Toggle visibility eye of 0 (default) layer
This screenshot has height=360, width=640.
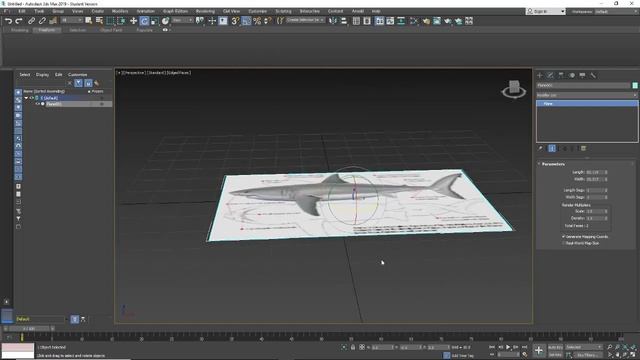click(31, 98)
